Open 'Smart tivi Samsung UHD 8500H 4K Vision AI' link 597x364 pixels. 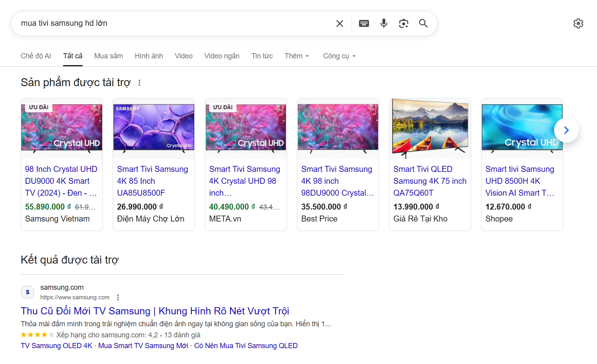pyautogui.click(x=520, y=181)
